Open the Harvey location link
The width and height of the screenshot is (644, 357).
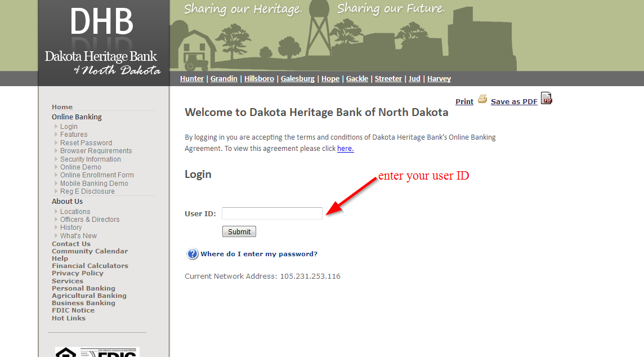click(x=439, y=78)
